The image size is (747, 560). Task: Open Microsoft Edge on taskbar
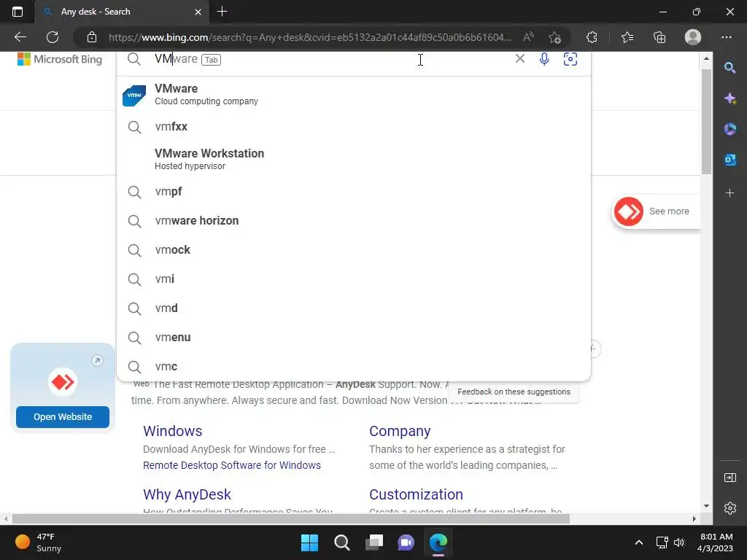point(438,542)
